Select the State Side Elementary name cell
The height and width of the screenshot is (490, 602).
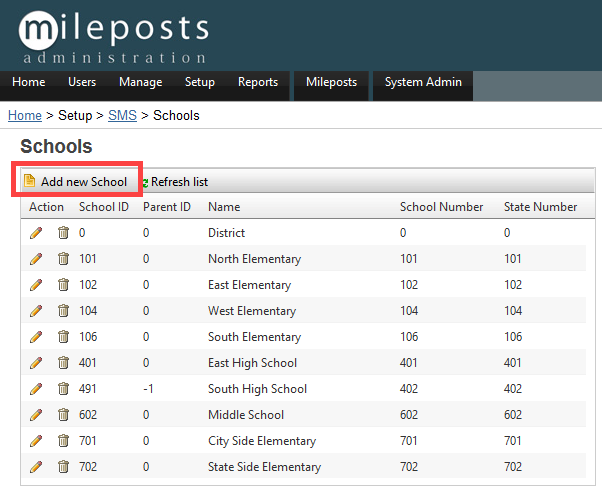coord(264,467)
